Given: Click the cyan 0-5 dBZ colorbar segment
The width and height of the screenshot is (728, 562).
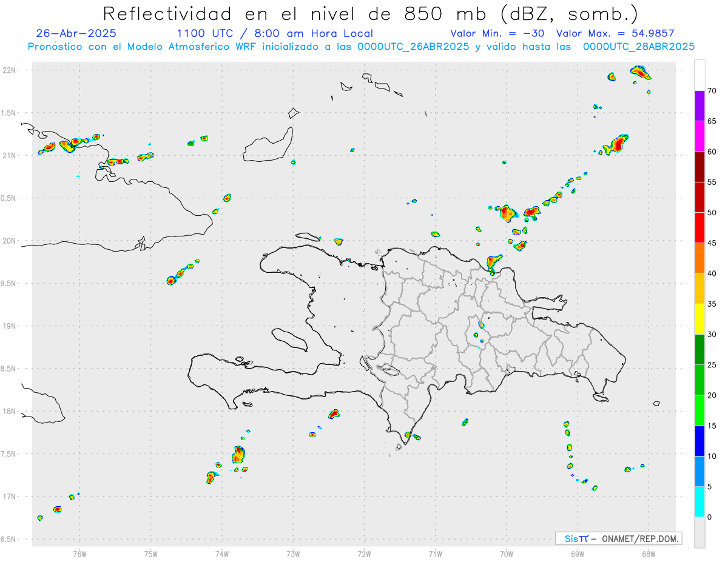Looking at the screenshot, I should click(699, 502).
